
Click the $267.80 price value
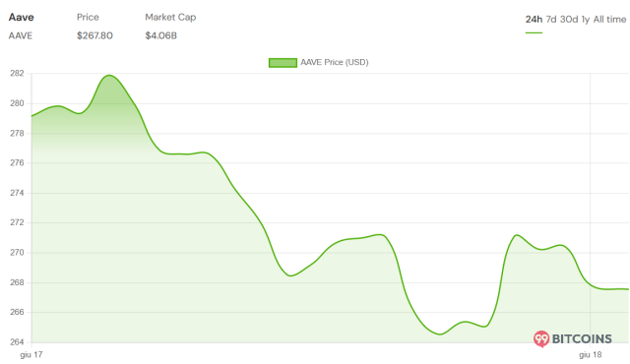[94, 35]
